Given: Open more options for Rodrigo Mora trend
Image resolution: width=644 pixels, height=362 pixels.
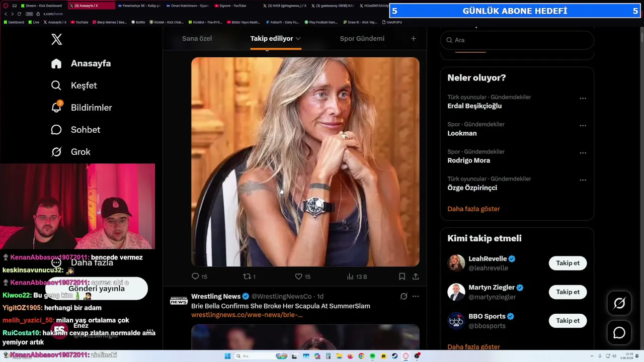Looking at the screenshot, I should [x=583, y=153].
